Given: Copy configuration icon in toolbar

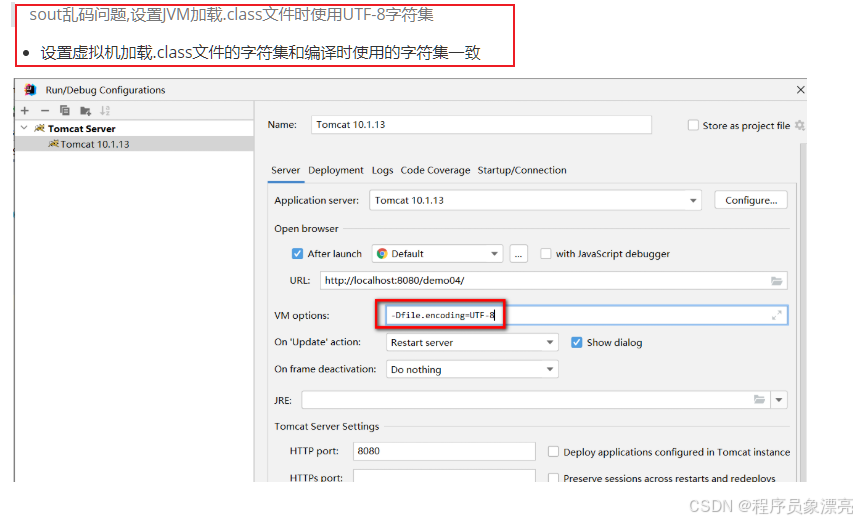Looking at the screenshot, I should (x=64, y=110).
